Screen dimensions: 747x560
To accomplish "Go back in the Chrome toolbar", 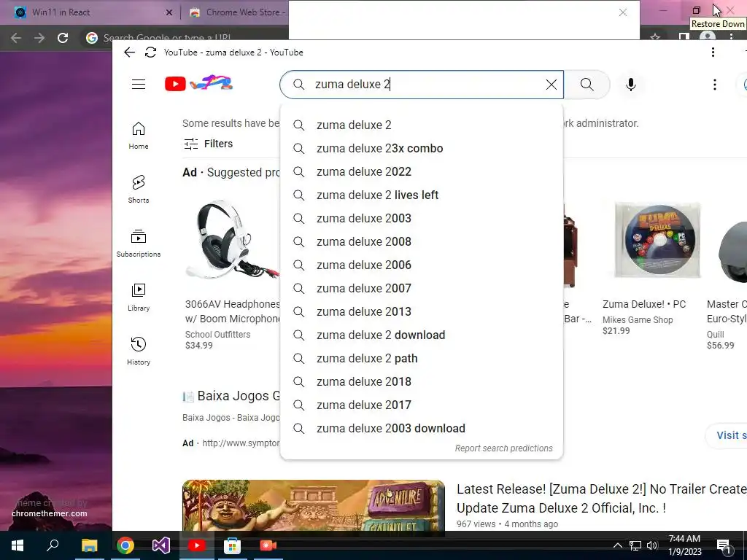I will [x=16, y=38].
